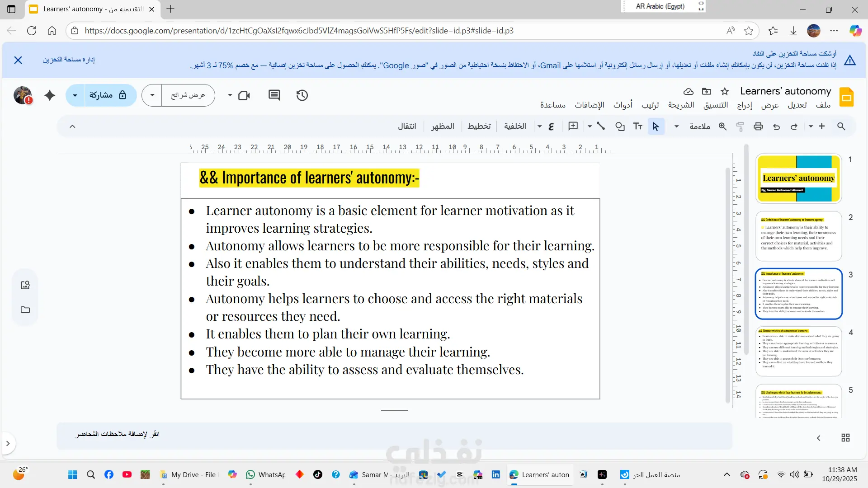This screenshot has width=868, height=488.
Task: Open the comments panel icon
Action: pyautogui.click(x=274, y=95)
